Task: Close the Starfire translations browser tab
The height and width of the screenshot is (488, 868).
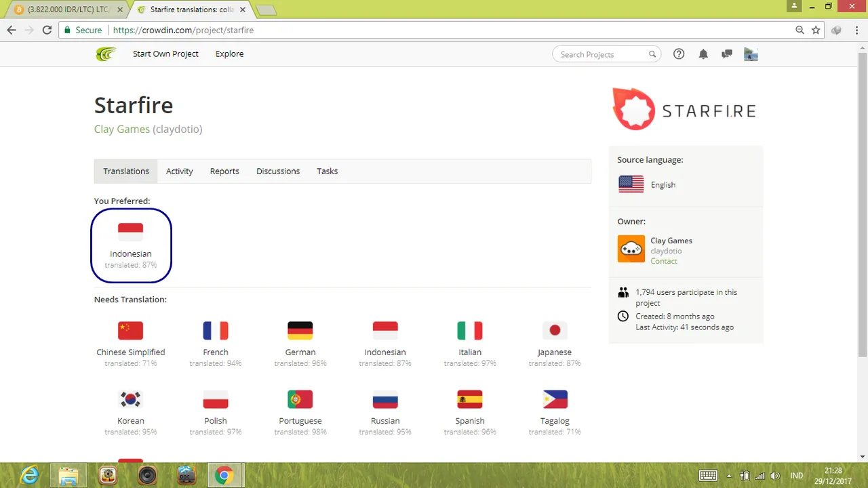Action: pos(243,9)
